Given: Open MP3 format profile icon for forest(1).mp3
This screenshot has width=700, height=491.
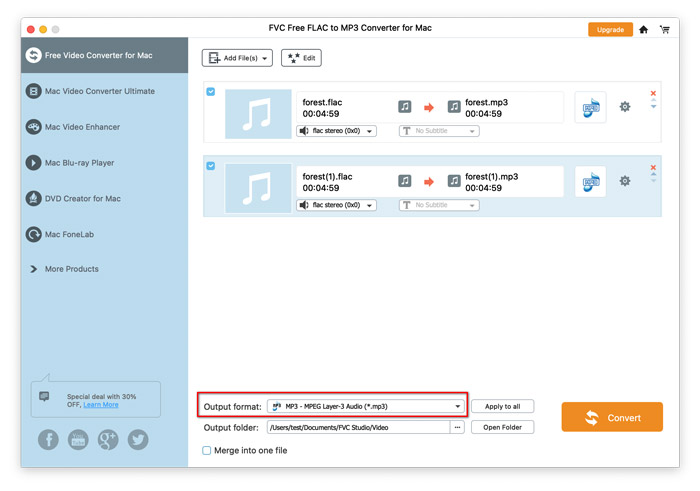Looking at the screenshot, I should [591, 181].
